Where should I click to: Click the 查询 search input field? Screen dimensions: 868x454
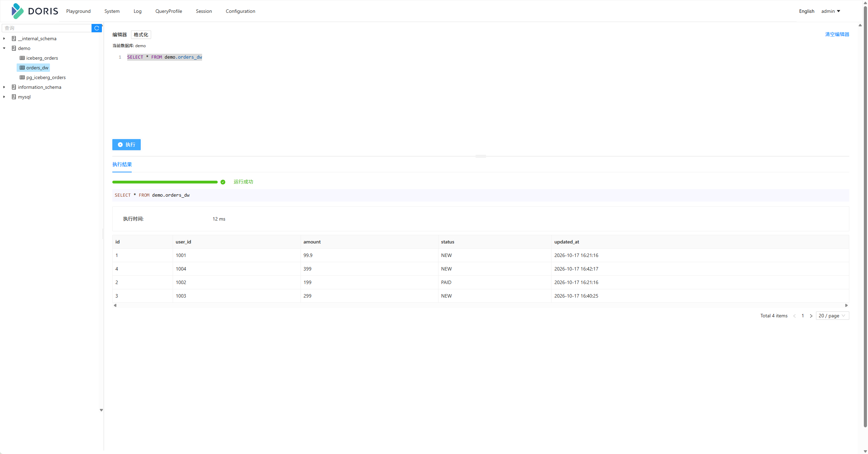pyautogui.click(x=47, y=28)
